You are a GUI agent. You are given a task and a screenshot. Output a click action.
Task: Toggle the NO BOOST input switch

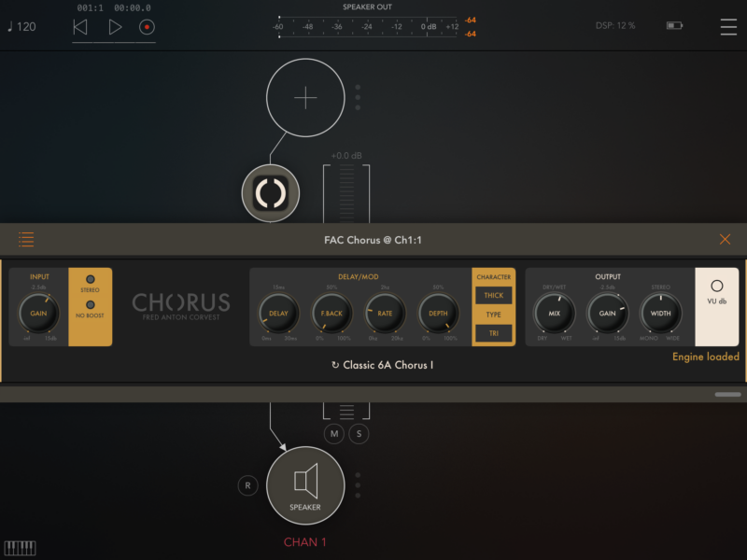90,305
